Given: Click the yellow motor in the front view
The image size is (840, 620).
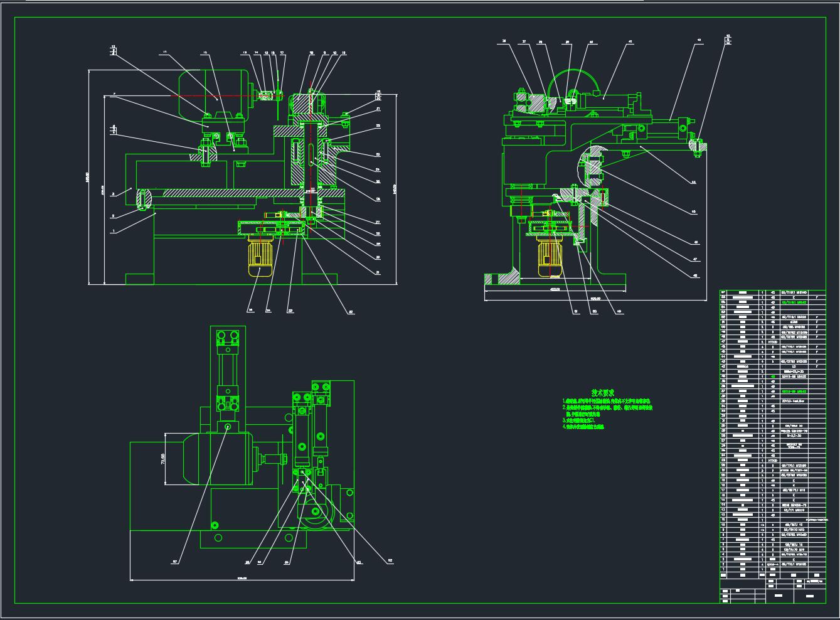Looking at the screenshot, I should pos(260,257).
